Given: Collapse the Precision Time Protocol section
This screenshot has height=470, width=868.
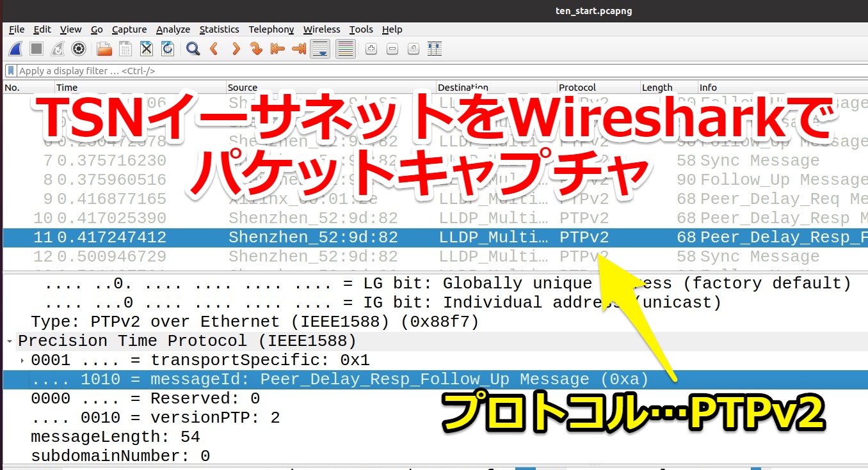Looking at the screenshot, I should click(x=9, y=341).
